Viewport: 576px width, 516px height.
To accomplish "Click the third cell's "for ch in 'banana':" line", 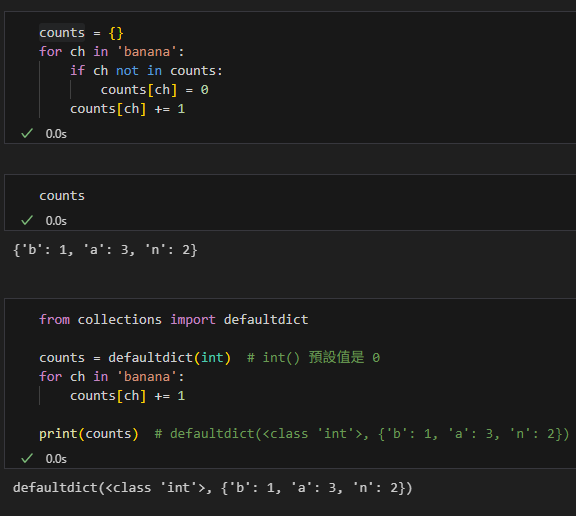I will coord(112,377).
